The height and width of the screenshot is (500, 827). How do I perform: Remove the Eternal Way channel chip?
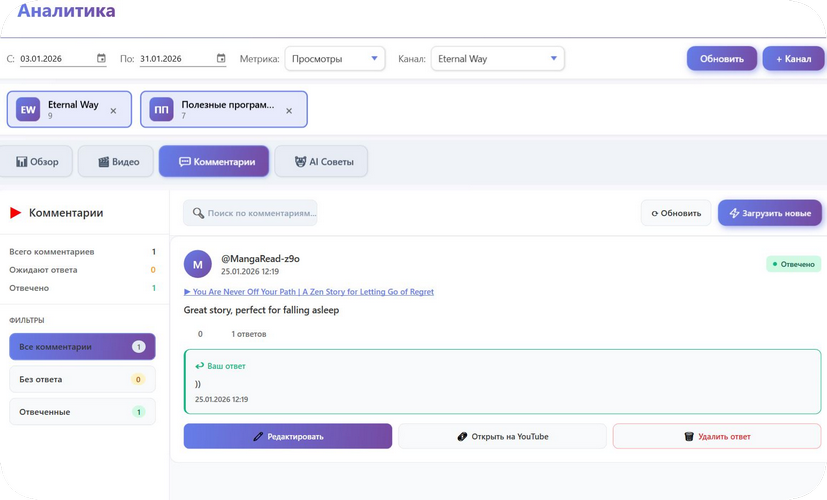tap(113, 111)
